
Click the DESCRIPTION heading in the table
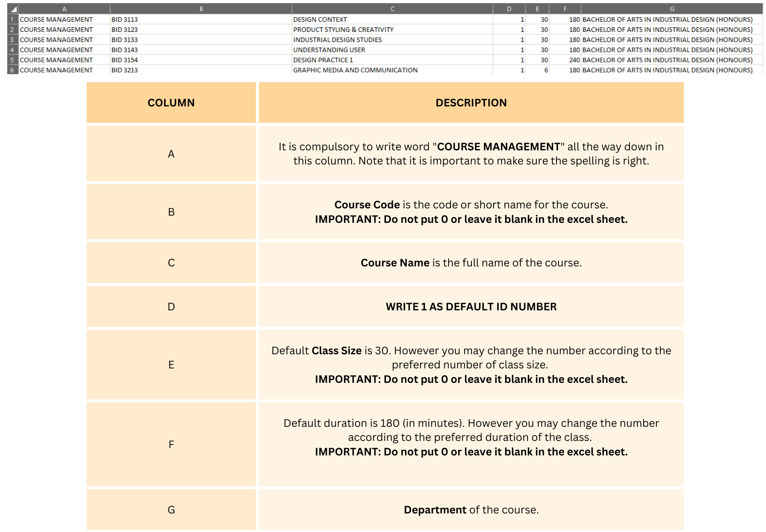point(471,103)
